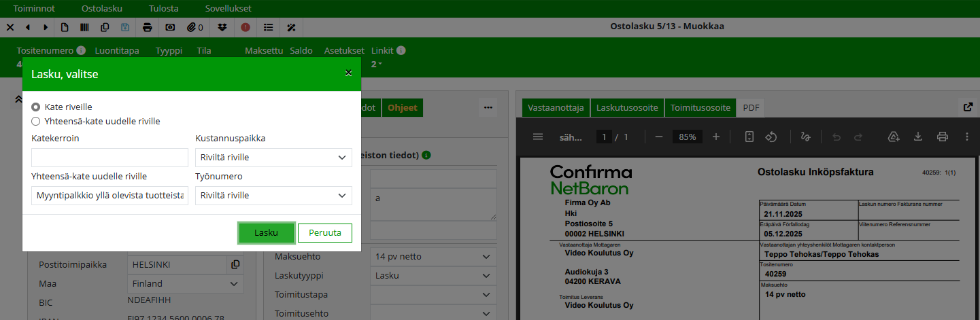
Task: Click the money payment icon in toolbar
Action: (x=170, y=27)
